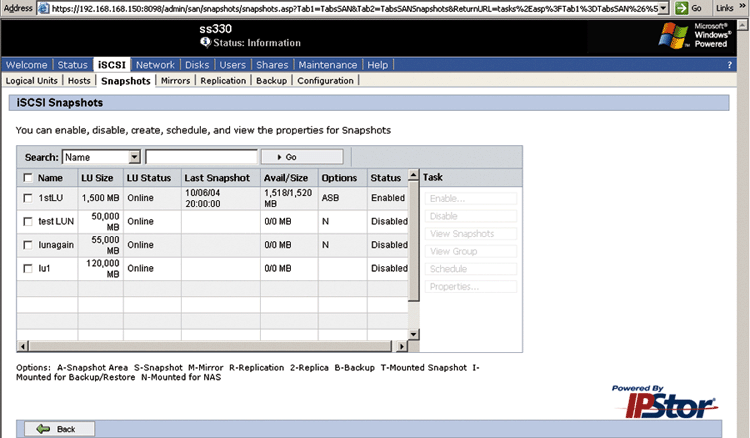The width and height of the screenshot is (750, 438).
Task: Click the table's scroll up arrow
Action: tap(413, 177)
